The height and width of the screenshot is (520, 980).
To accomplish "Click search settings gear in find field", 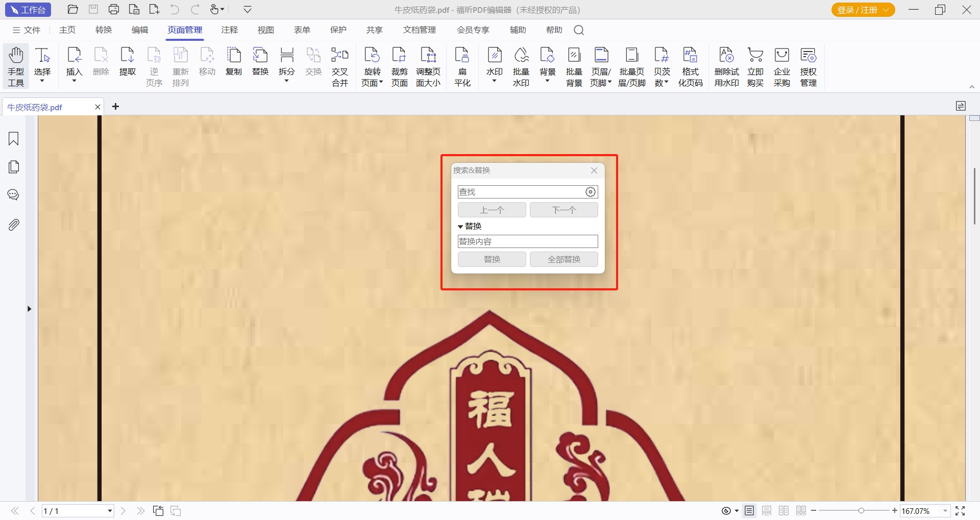I will 590,192.
